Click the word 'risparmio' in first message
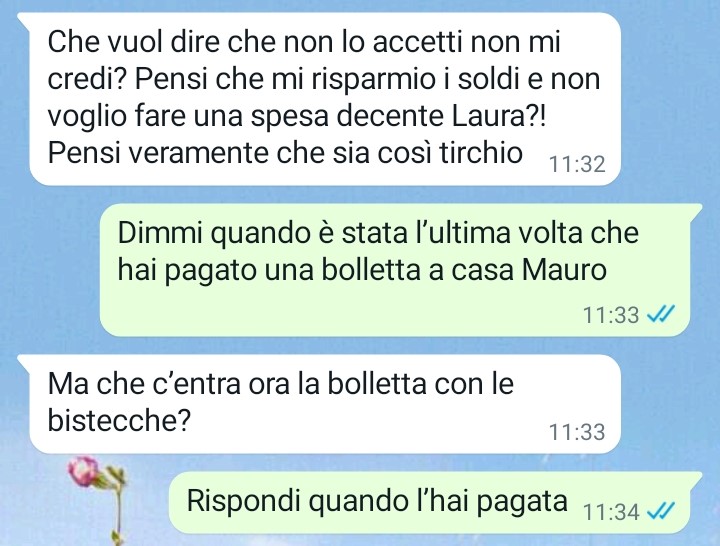720x546 pixels. 373,80
